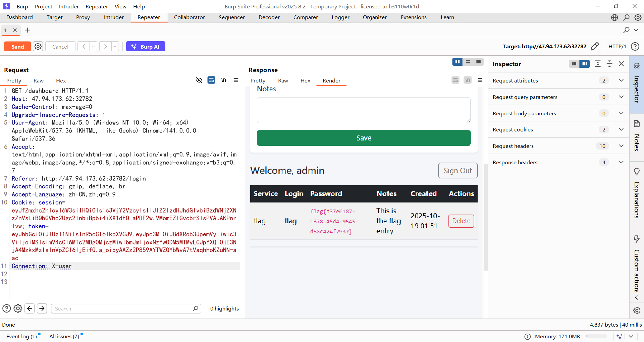
Task: Open the Custom actions side panel
Action: [x=637, y=239]
